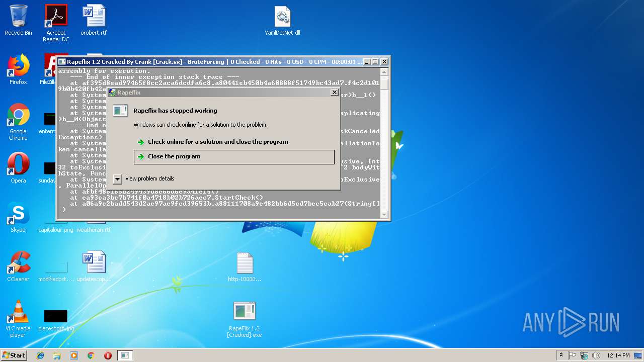
Task: Open the Recycle Bin desktop icon
Action: [x=18, y=20]
